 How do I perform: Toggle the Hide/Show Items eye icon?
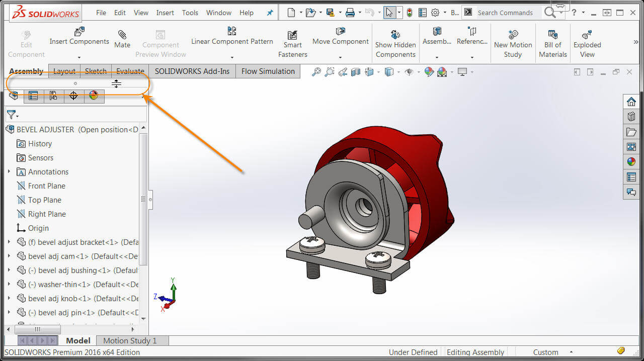[409, 72]
